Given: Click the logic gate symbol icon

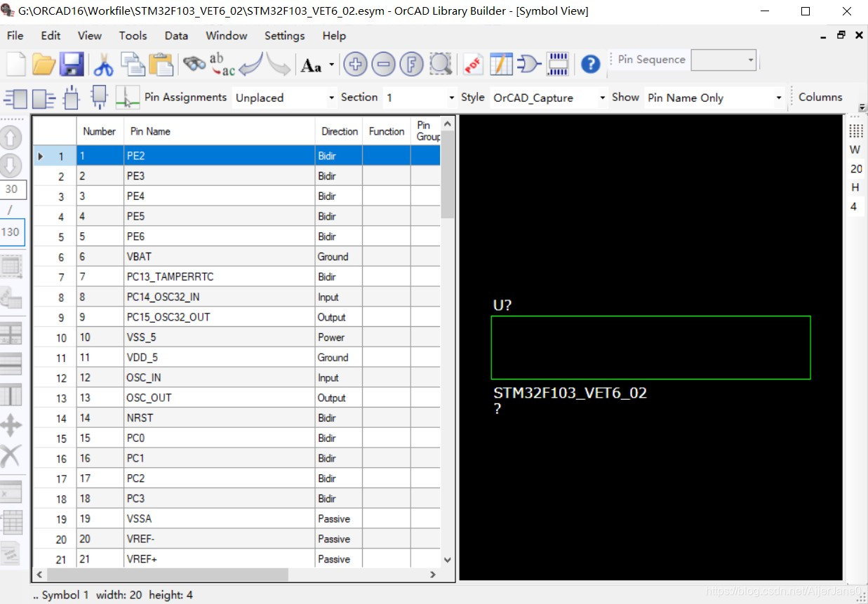Looking at the screenshot, I should 529,65.
